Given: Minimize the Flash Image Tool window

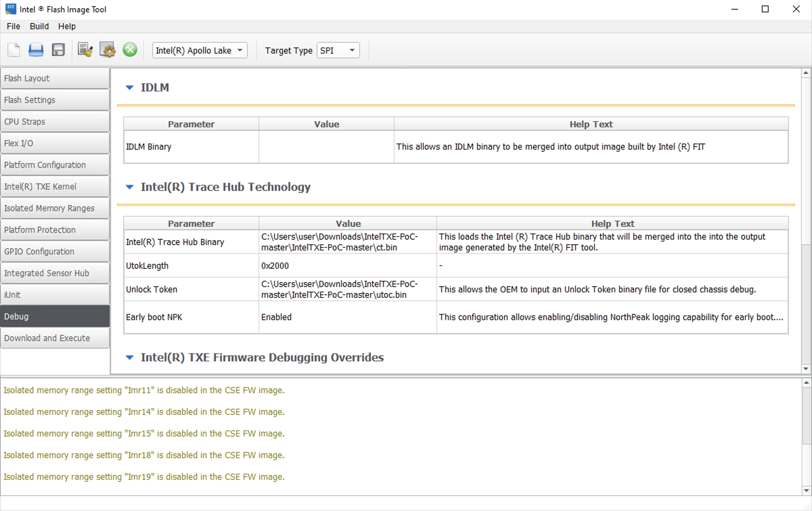Looking at the screenshot, I should [x=735, y=9].
